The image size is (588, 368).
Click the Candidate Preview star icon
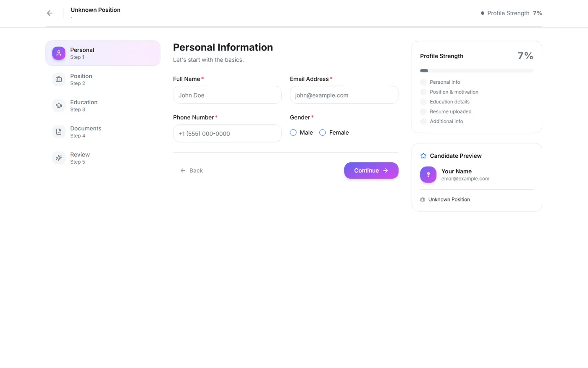point(423,156)
